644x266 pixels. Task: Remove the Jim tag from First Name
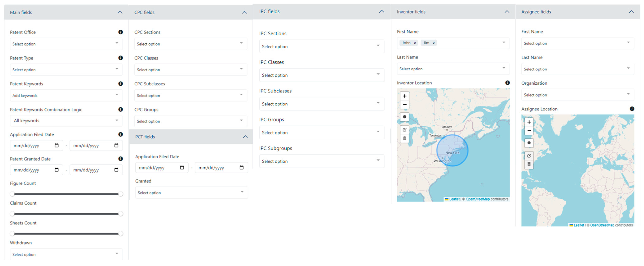click(x=434, y=43)
